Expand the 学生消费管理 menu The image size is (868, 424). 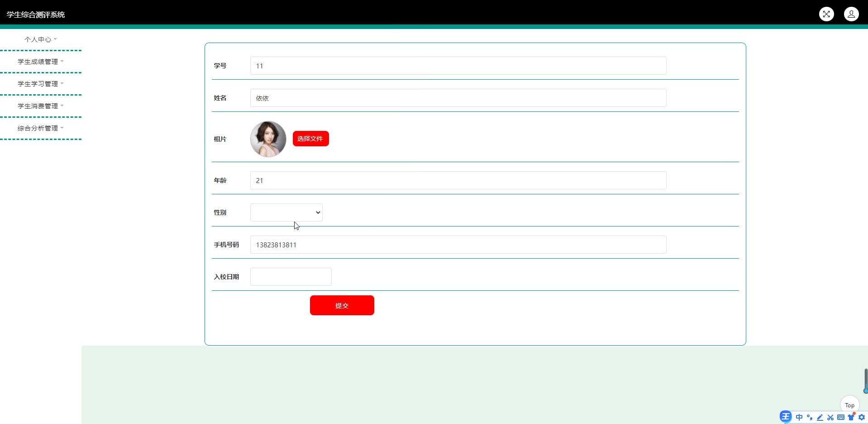(41, 106)
